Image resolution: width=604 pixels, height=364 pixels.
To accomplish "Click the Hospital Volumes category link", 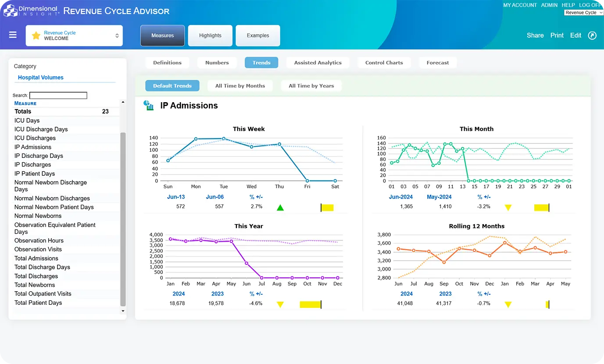I will click(x=41, y=78).
